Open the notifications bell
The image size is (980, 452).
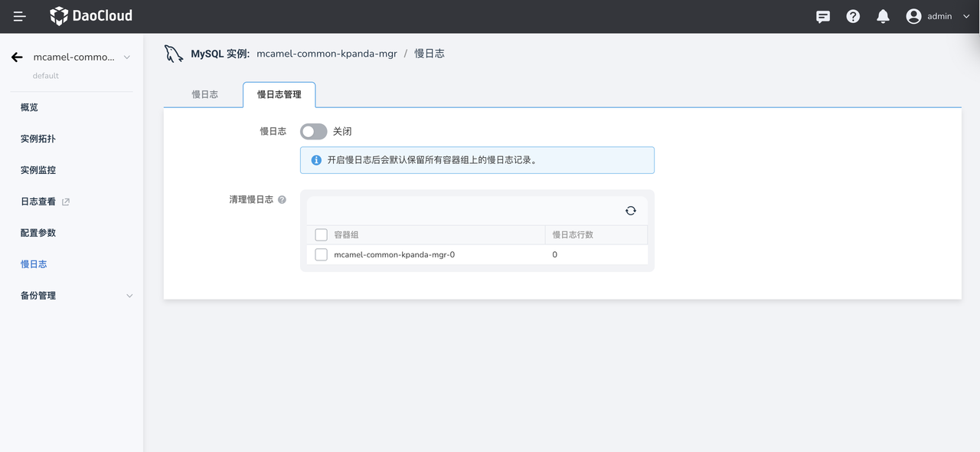pyautogui.click(x=883, y=16)
